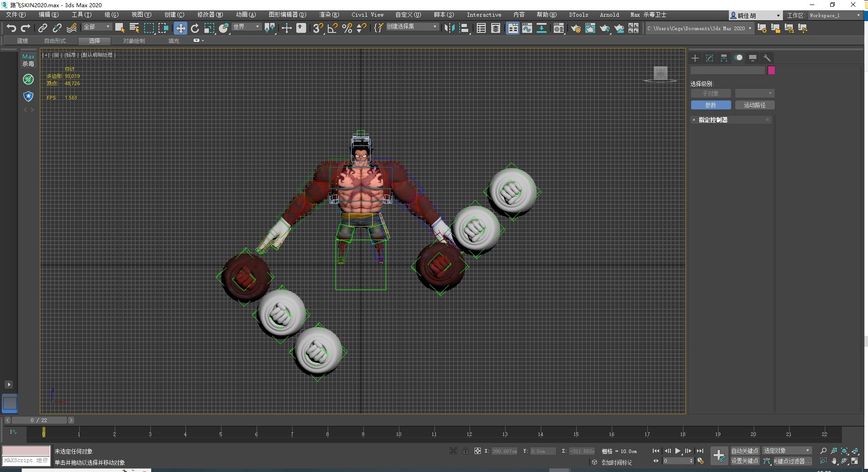Open the Material Editor icon
This screenshot has height=472, width=868.
[559, 28]
